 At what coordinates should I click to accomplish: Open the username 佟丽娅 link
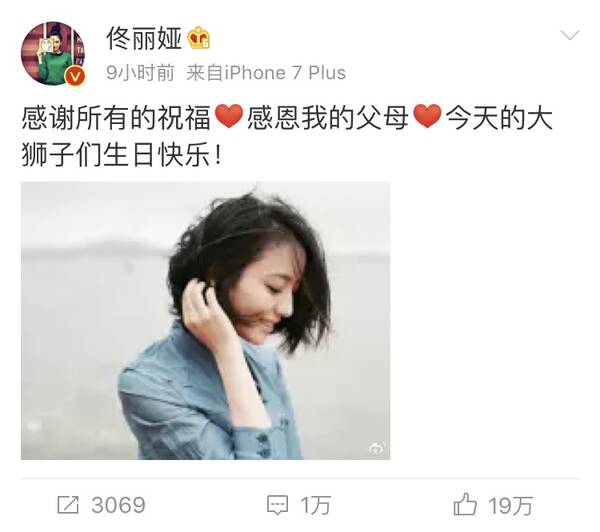tap(143, 38)
